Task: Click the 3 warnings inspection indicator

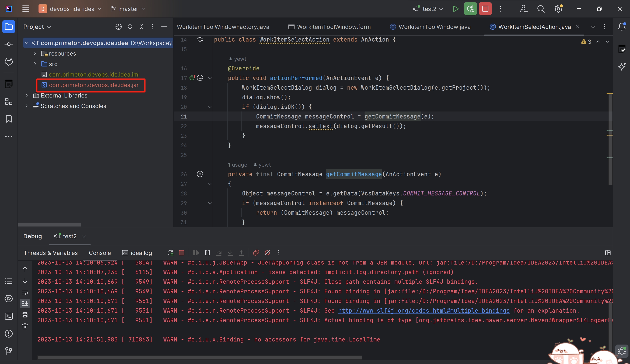Action: pos(586,42)
